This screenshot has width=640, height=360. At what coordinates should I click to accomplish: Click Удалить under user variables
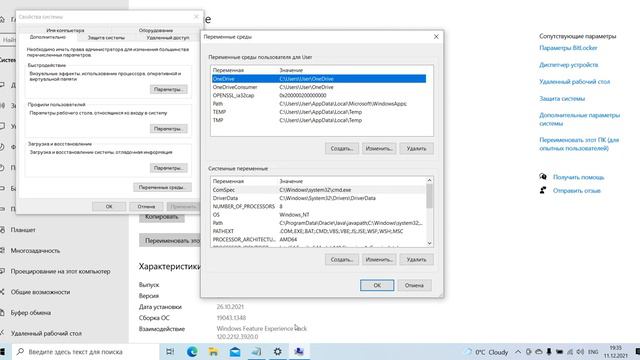[x=416, y=149]
